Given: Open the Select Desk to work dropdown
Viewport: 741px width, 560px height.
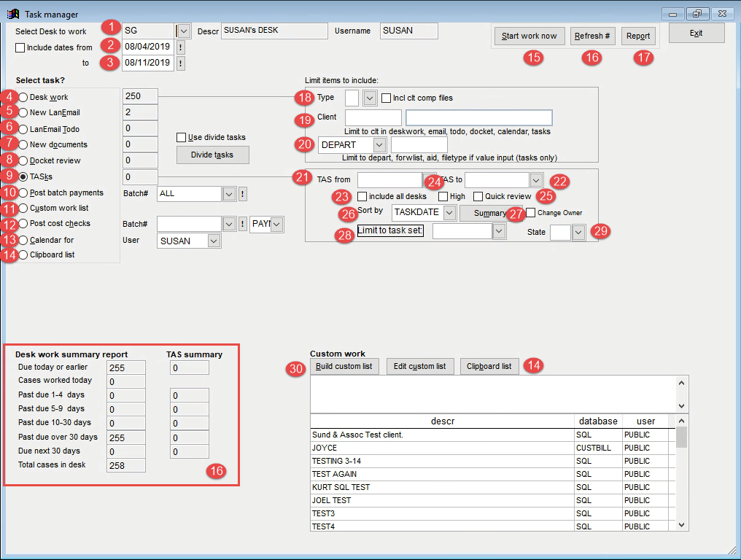Looking at the screenshot, I should tap(183, 31).
